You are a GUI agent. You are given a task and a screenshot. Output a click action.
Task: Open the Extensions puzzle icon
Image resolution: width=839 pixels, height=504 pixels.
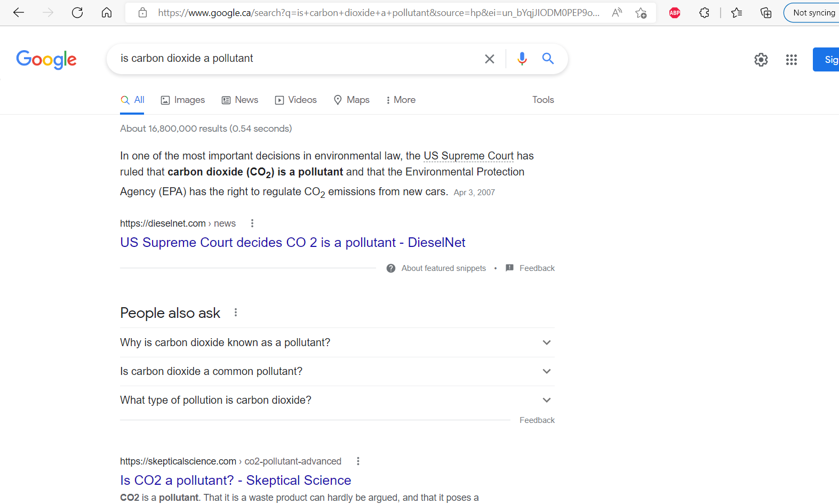click(x=704, y=13)
